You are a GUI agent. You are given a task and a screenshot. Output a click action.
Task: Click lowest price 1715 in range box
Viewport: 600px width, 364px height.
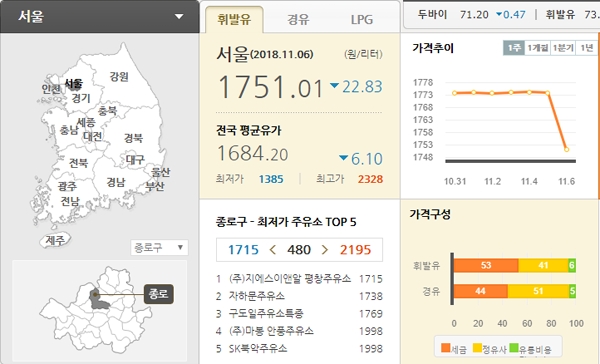click(243, 250)
